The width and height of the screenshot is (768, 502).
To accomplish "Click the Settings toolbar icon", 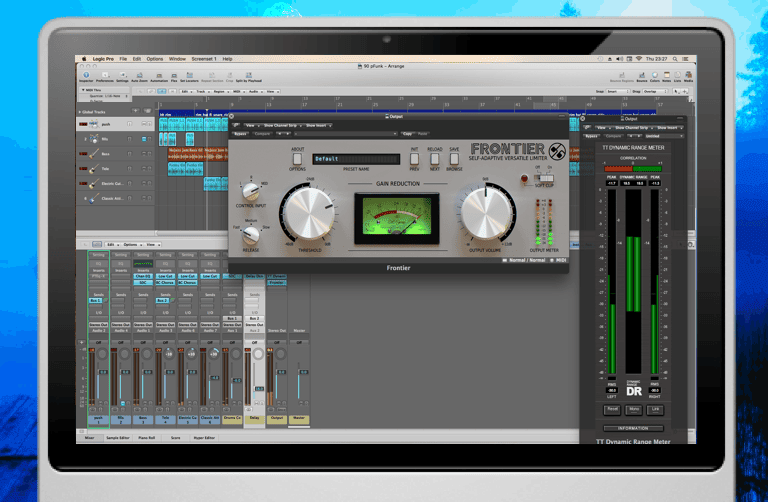I will click(122, 77).
